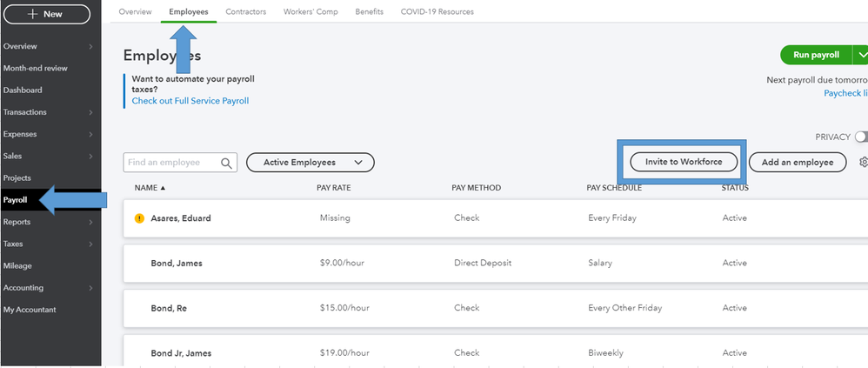
Task: Click the Add an employee button
Action: [798, 162]
